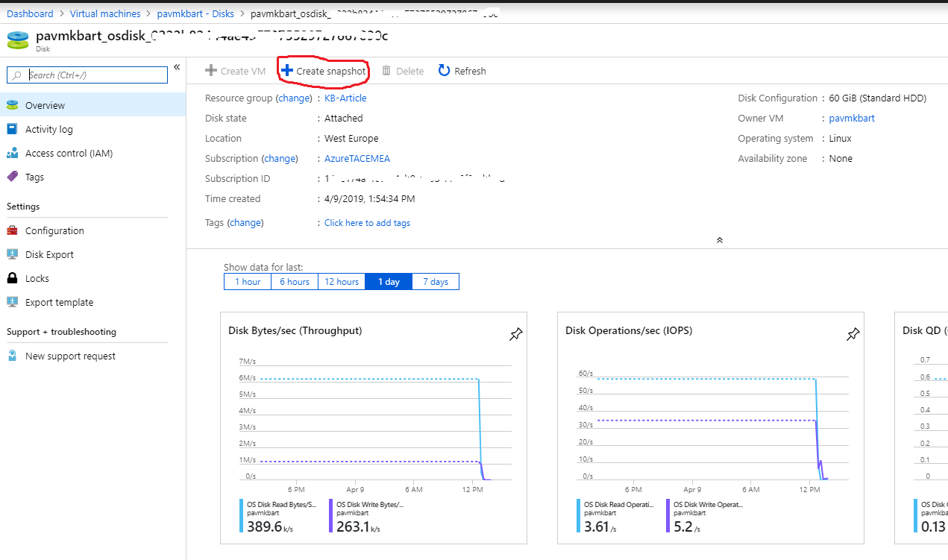Collapse the sidebar with double chevron

pyautogui.click(x=177, y=68)
